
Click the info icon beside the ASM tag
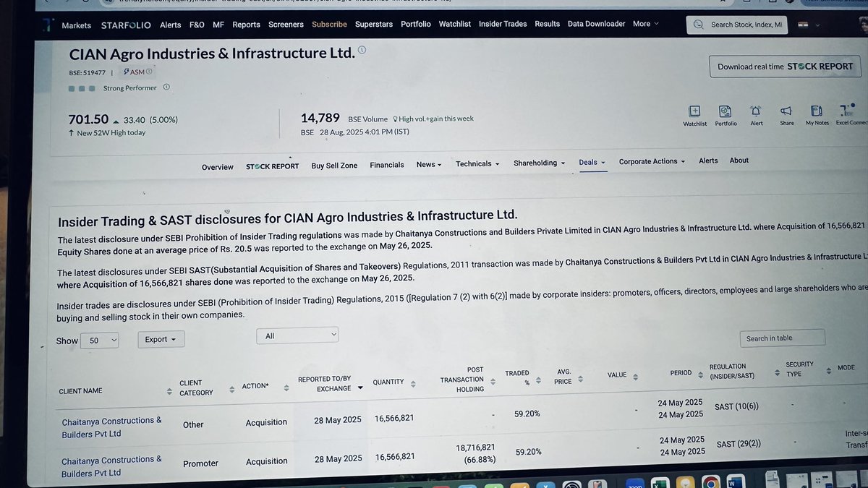coord(149,72)
